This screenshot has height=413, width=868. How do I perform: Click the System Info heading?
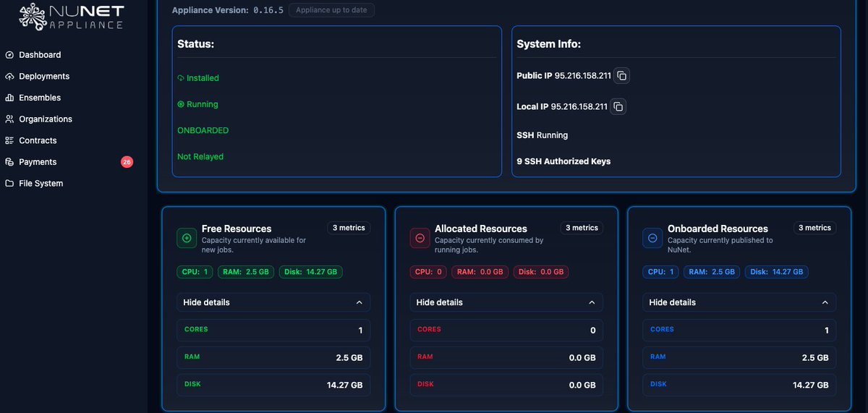pos(549,44)
